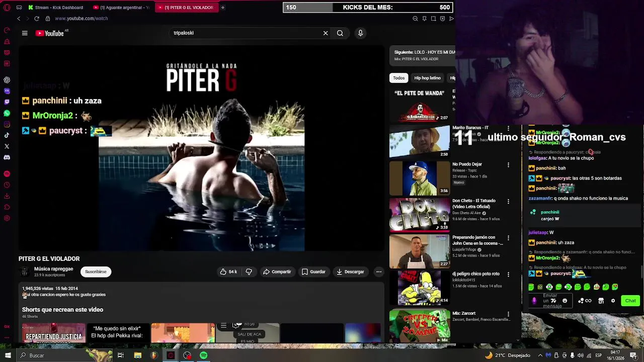Viewport: 644px width, 362px height.
Task: Open the taskbar clock and date
Action: point(615,355)
